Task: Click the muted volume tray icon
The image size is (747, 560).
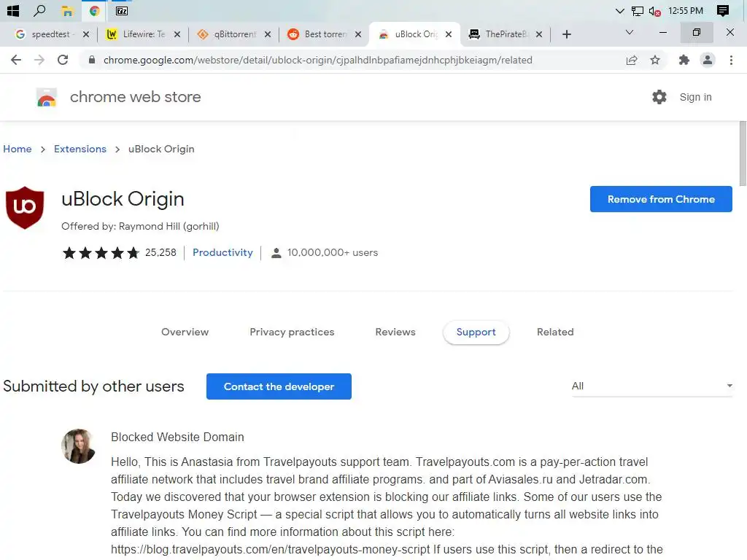Action: click(x=654, y=11)
